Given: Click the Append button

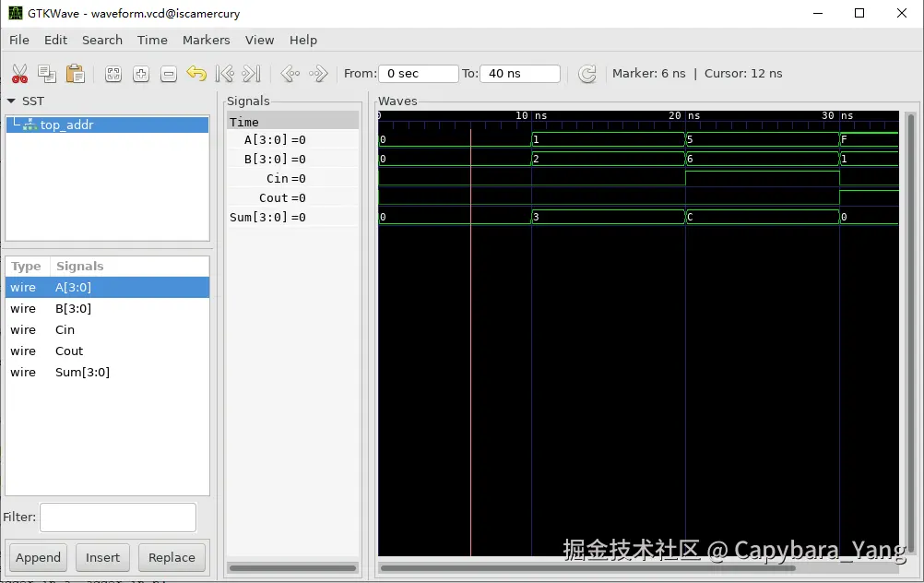Looking at the screenshot, I should [x=38, y=557].
